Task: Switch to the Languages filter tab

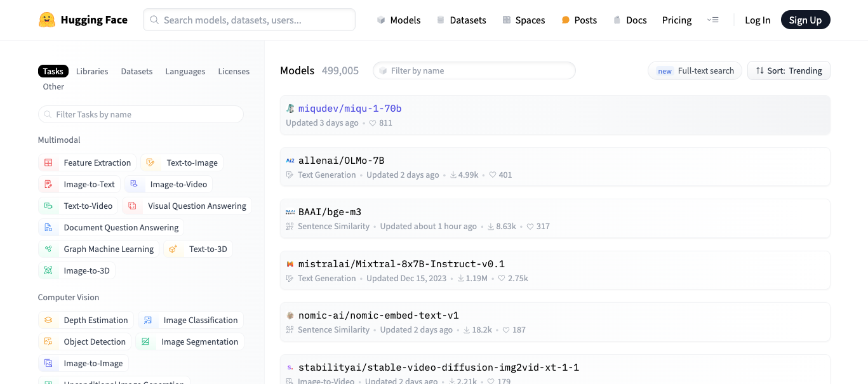Action: click(x=185, y=71)
